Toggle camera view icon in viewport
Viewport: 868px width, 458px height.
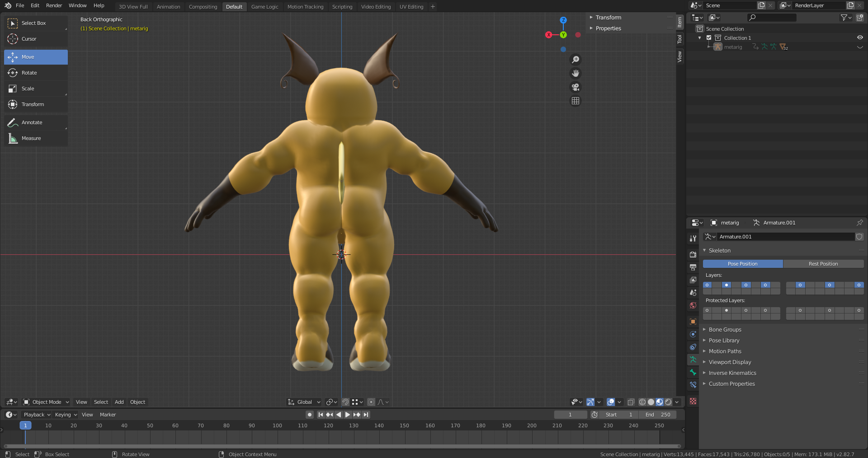click(576, 87)
